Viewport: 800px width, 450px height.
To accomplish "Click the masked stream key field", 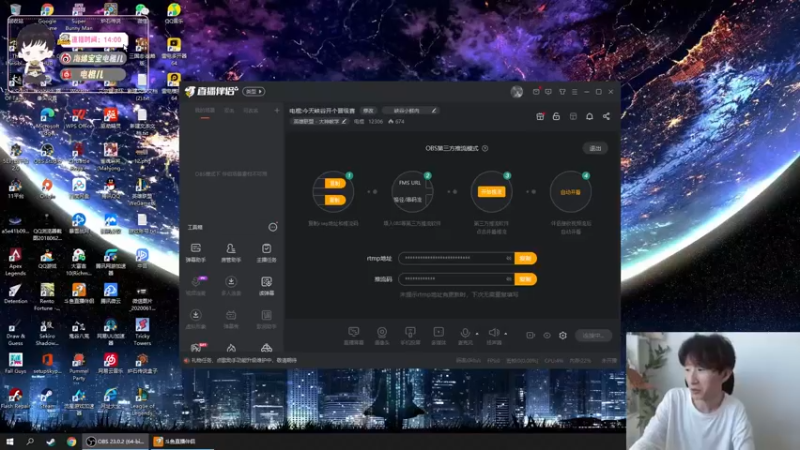I will pos(456,279).
